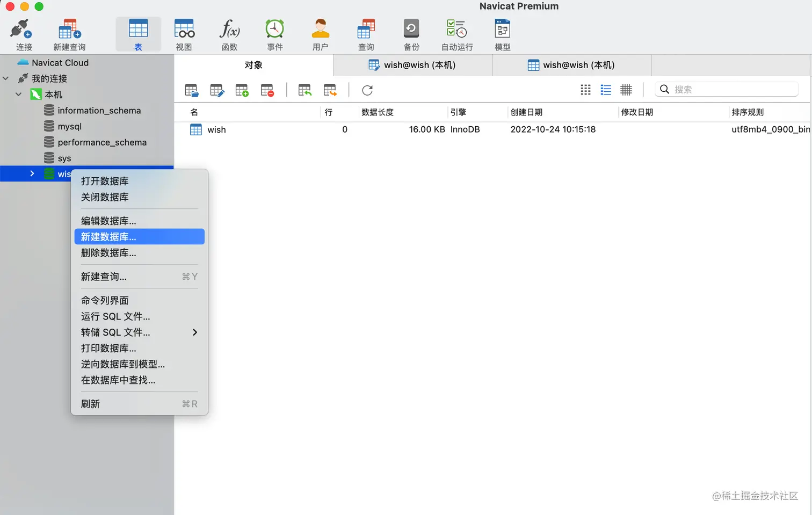The height and width of the screenshot is (515, 812).
Task: Sort by 行 column header
Action: click(340, 112)
